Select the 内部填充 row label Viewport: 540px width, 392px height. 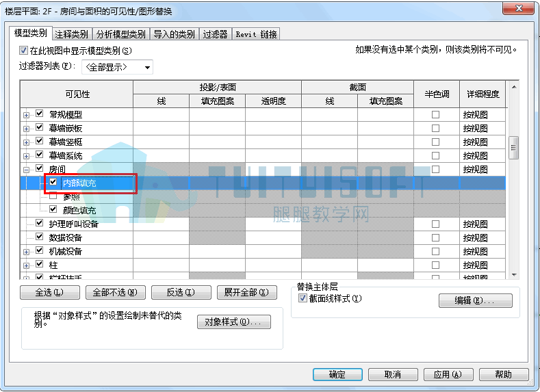[x=79, y=183]
